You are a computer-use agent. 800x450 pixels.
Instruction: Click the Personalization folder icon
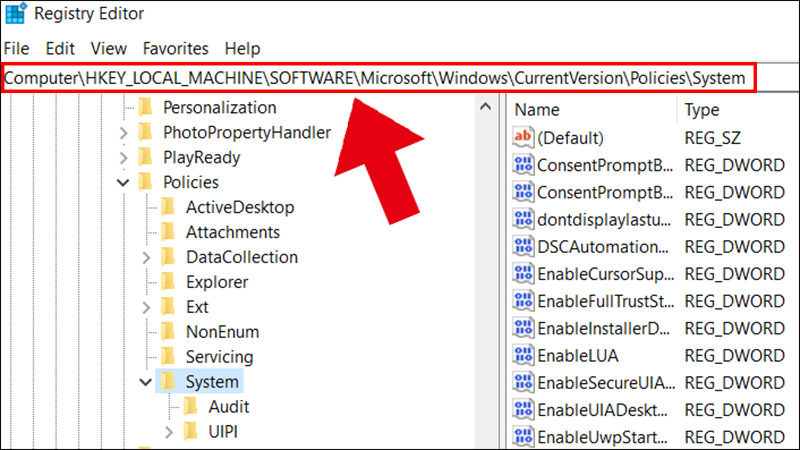145,107
